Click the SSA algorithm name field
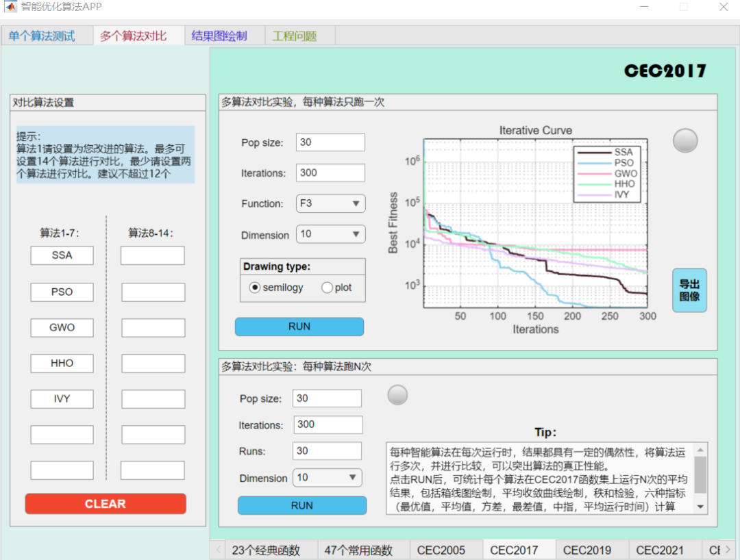This screenshot has height=560, width=740. pos(62,255)
